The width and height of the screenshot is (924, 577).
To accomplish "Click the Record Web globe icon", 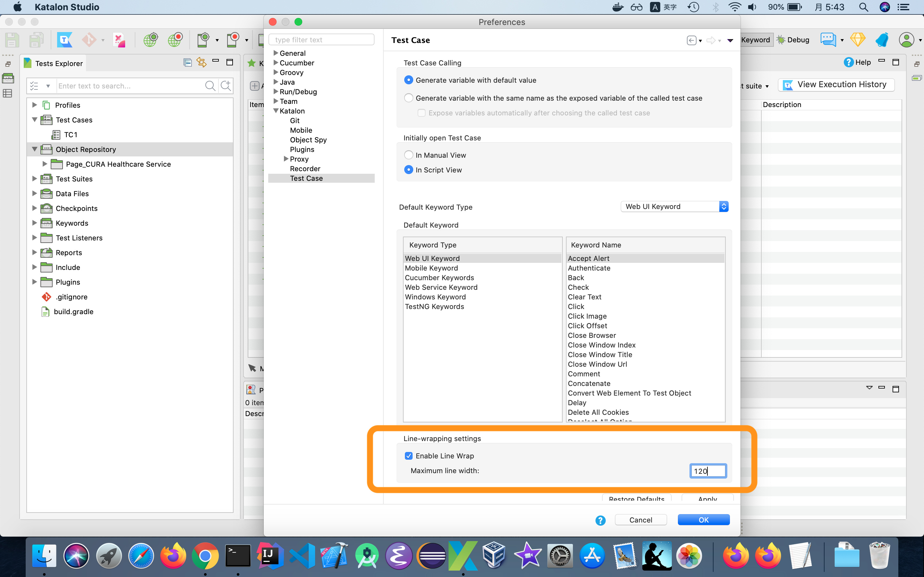I will pyautogui.click(x=175, y=40).
